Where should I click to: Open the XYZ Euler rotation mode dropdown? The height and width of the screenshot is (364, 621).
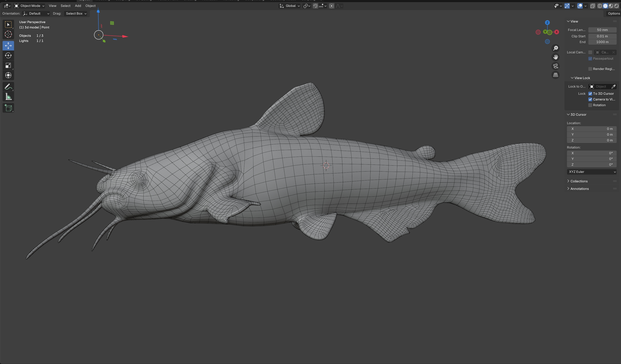tap(592, 172)
